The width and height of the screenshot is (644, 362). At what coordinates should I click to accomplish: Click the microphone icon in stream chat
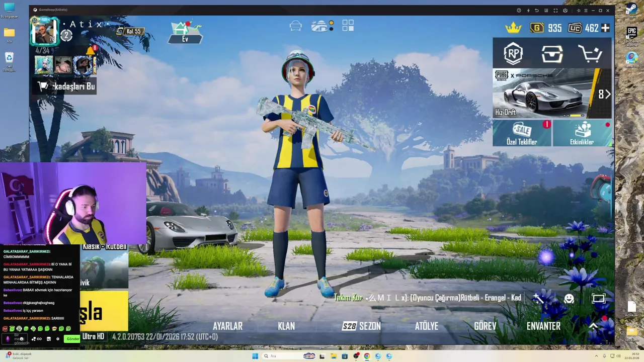[x=8, y=338]
